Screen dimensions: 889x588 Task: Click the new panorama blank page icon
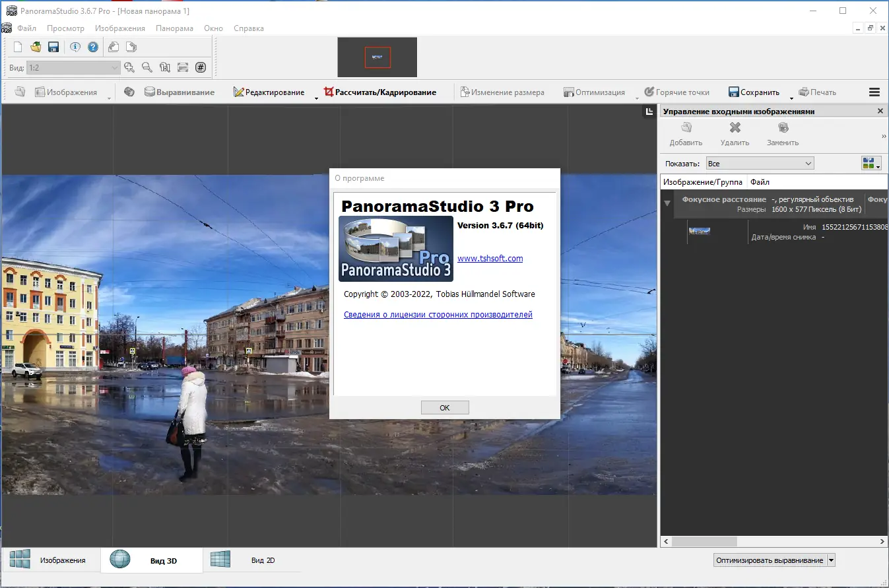pyautogui.click(x=18, y=47)
